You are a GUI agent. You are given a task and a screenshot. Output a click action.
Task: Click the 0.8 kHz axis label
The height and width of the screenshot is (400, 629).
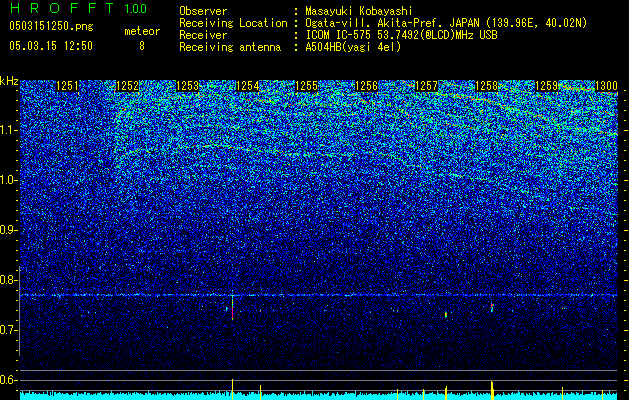coord(9,280)
